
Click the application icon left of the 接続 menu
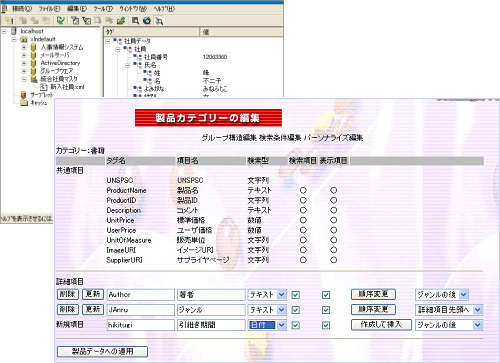coord(5,8)
